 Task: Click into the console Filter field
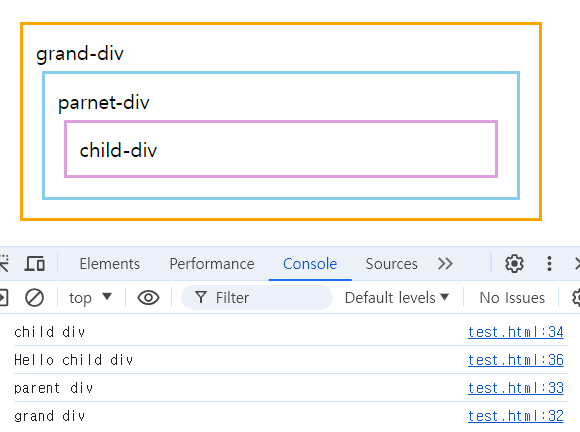(x=257, y=297)
